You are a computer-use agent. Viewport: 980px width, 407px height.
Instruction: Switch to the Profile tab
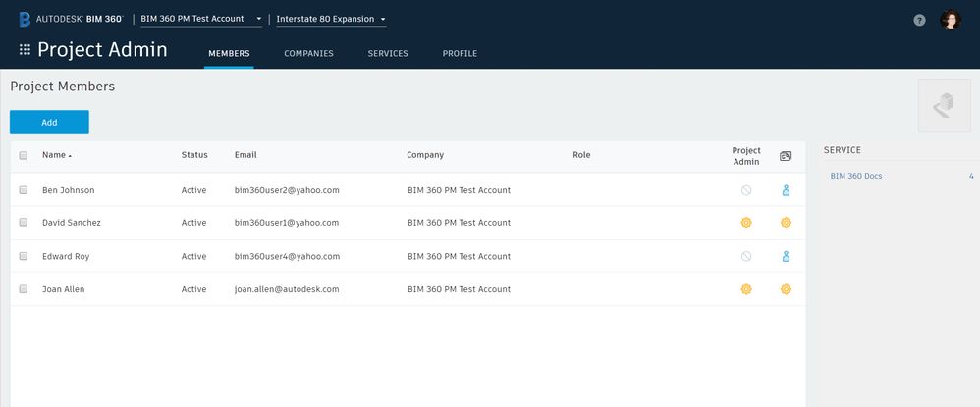pyautogui.click(x=460, y=54)
